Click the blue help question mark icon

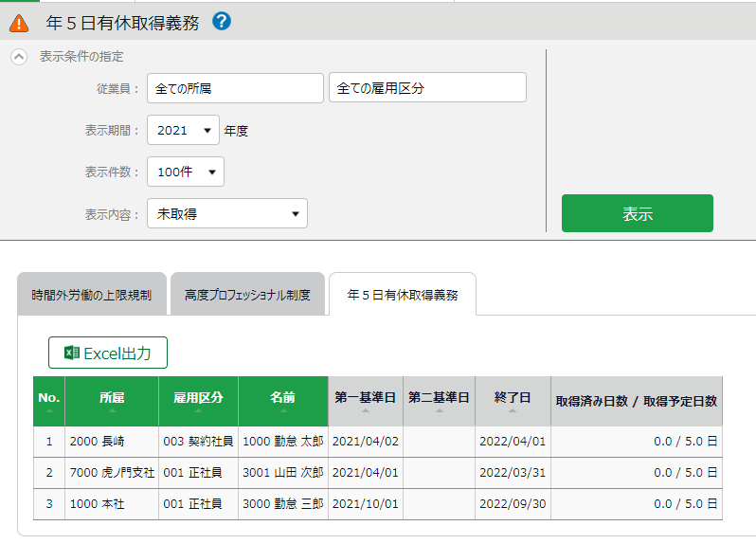click(x=222, y=21)
